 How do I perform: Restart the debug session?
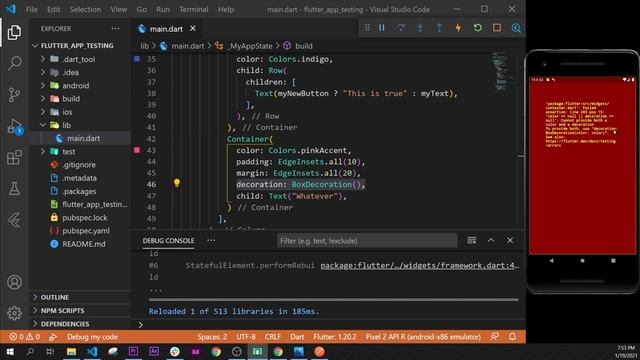point(478,28)
